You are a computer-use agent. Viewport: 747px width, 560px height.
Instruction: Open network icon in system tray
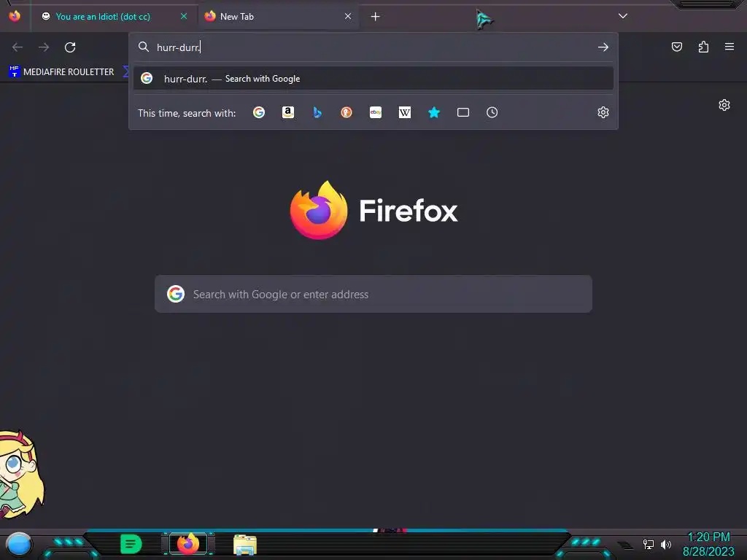(649, 544)
